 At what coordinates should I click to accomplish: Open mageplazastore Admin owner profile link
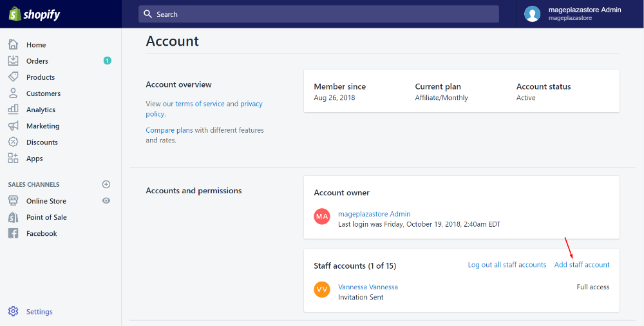(x=374, y=214)
